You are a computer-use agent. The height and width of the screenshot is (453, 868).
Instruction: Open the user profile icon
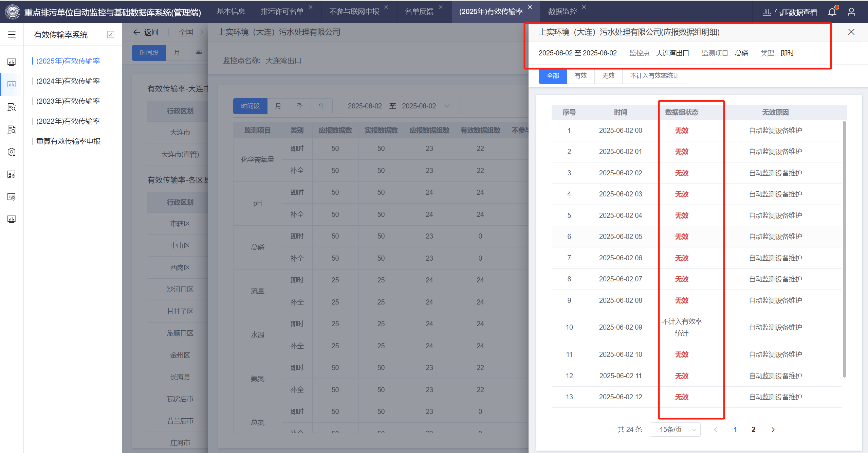(x=851, y=12)
